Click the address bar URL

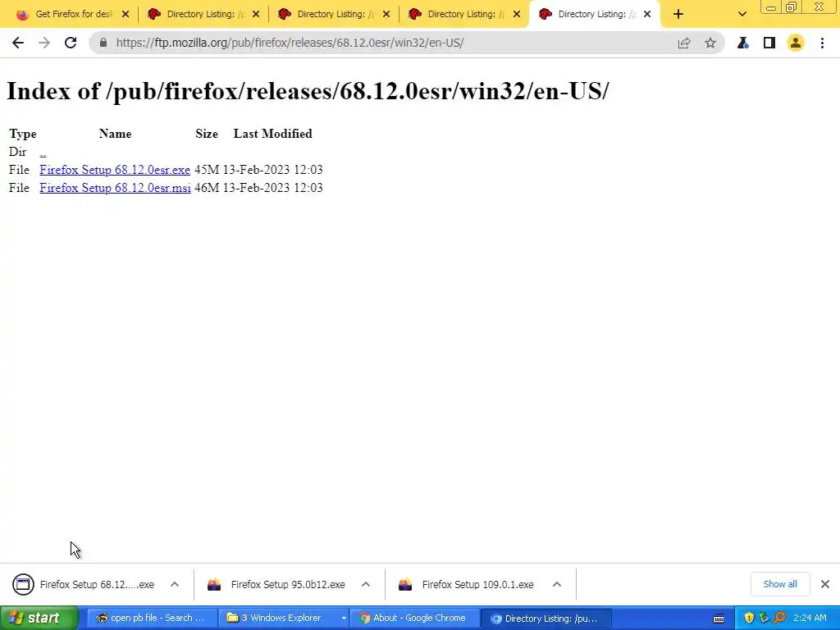point(290,43)
